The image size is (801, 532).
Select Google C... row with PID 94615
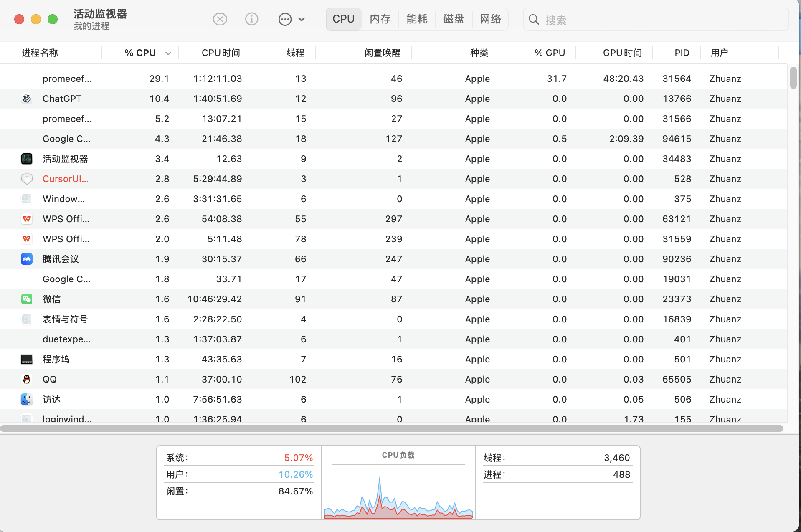click(x=393, y=139)
